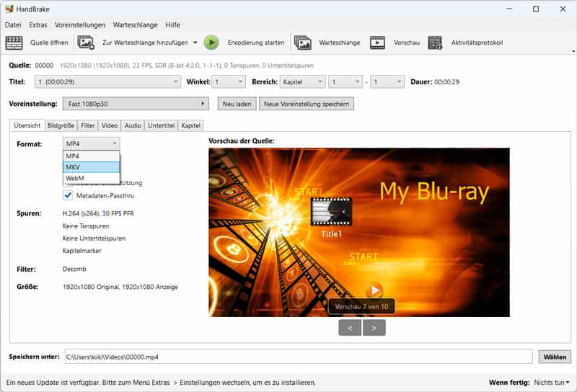The image size is (577, 392).
Task: Open the Wenn fertig Nichts tun dropdown
Action: click(x=551, y=383)
